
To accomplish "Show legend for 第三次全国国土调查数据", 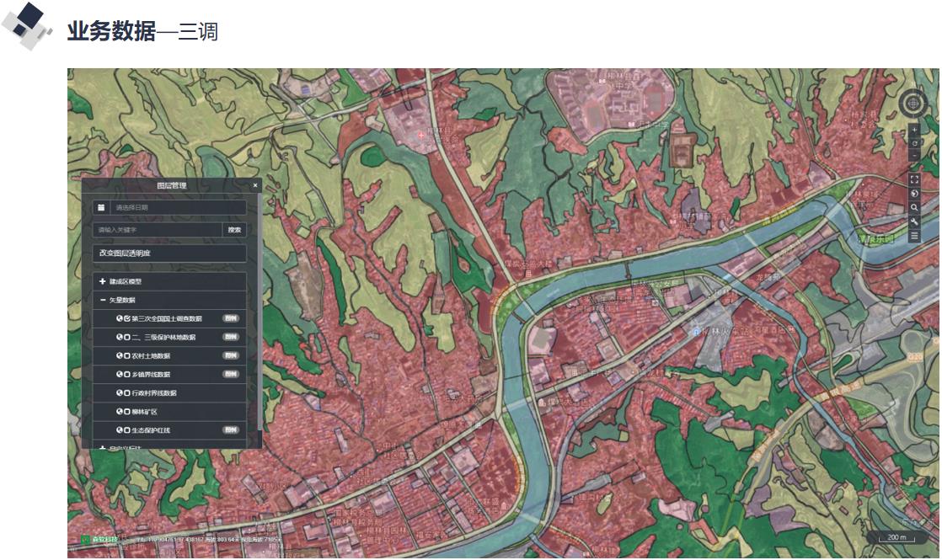I will 231,318.
